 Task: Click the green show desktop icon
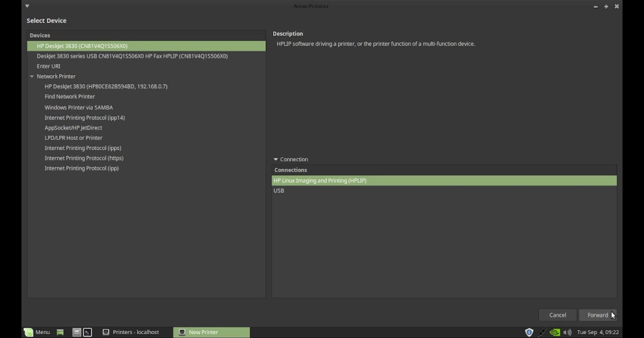[x=60, y=332]
